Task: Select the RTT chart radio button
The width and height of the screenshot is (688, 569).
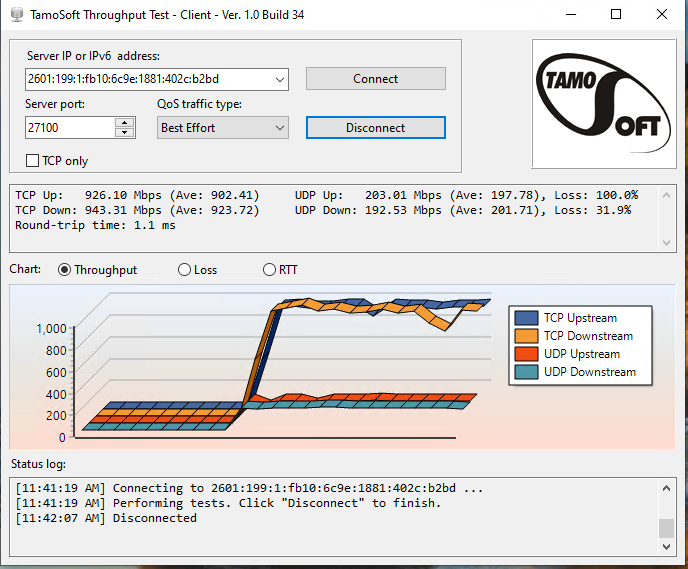Action: pos(269,269)
